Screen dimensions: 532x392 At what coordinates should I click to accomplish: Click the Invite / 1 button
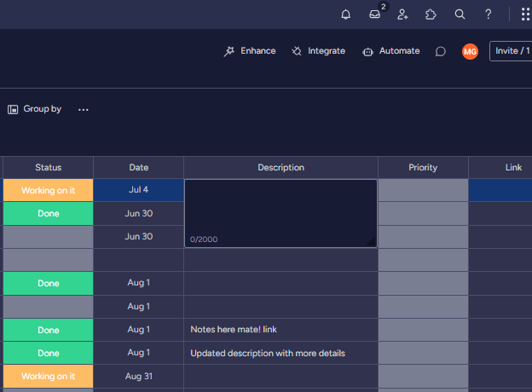pos(511,51)
